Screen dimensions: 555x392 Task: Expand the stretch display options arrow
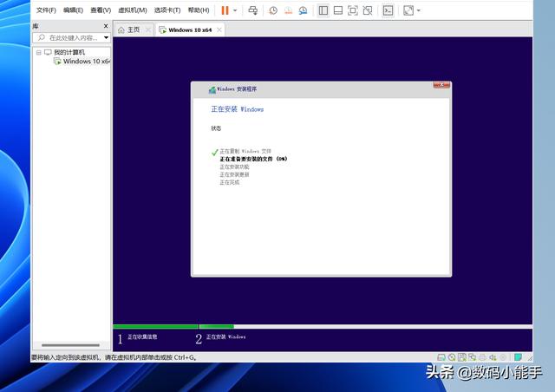(418, 10)
